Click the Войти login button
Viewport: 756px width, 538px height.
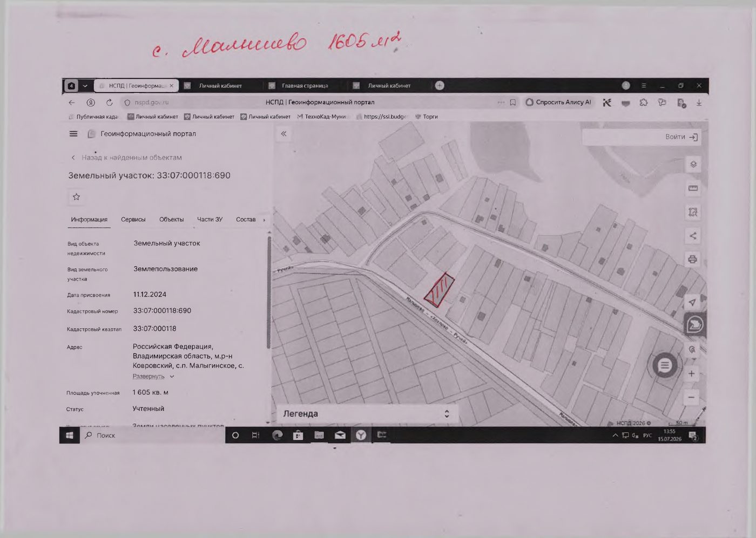[681, 137]
